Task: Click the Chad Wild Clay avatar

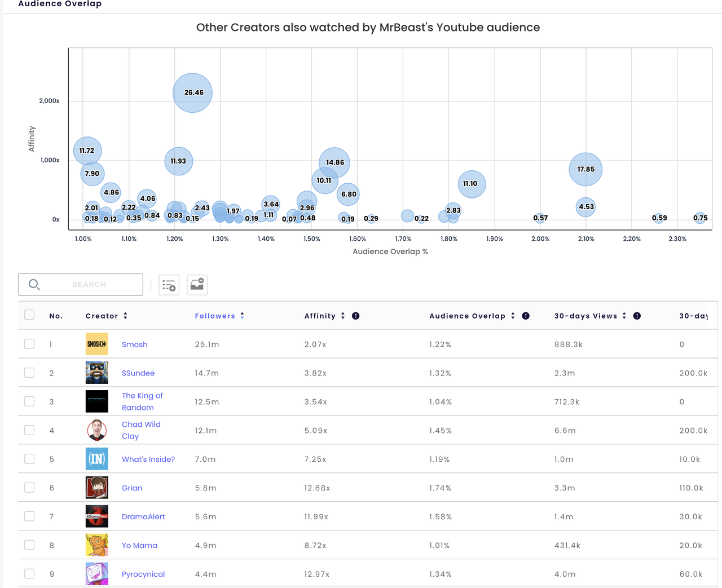Action: click(97, 430)
